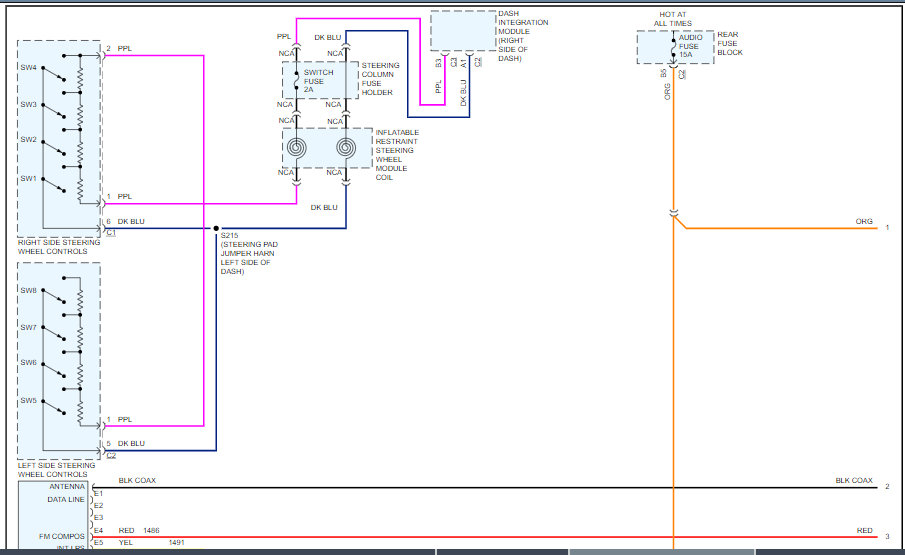
Task: Select the "HOT AT ALL TIMES" label
Action: click(x=675, y=17)
